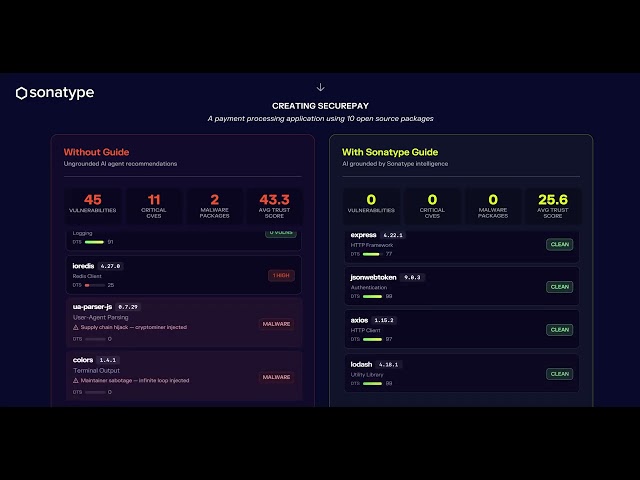Click the axios version 1.15.2 tag
The image size is (640, 480).
384,320
